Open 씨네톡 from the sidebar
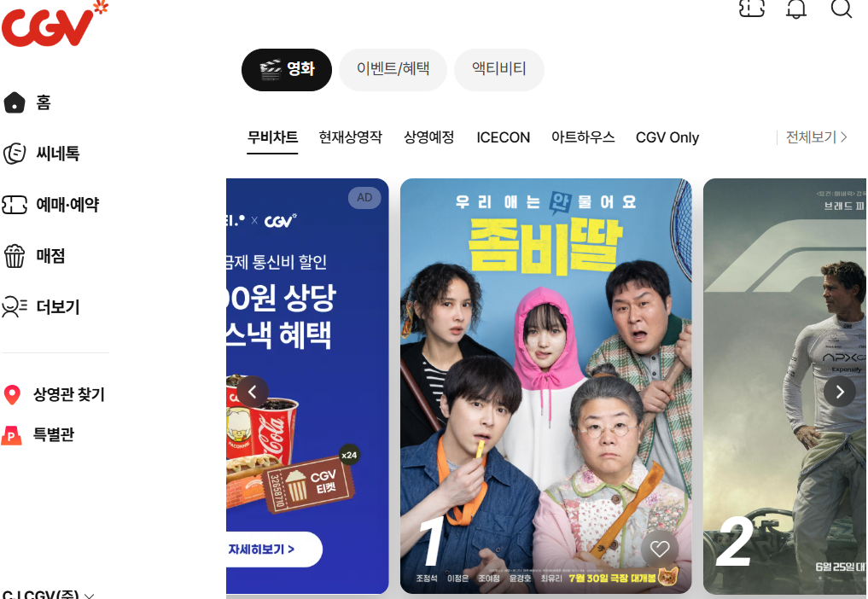 click(x=42, y=154)
